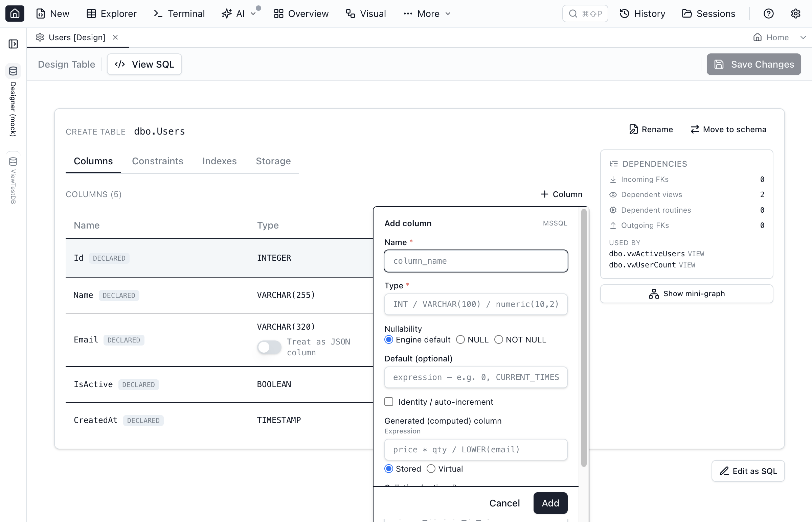Open the Overview page
Image resolution: width=812 pixels, height=522 pixels.
[301, 14]
